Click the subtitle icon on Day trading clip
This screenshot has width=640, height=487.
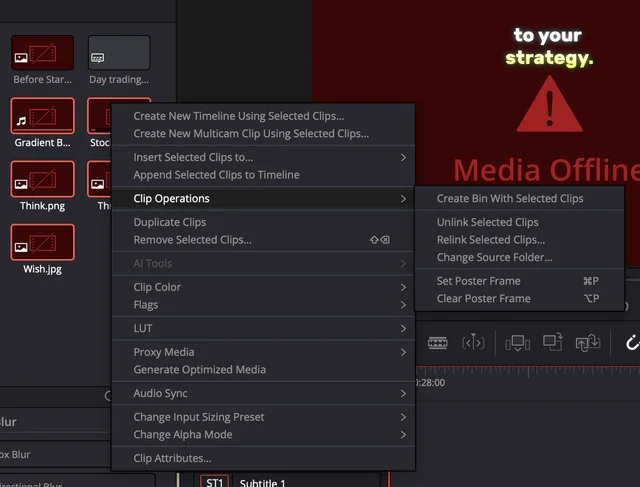coord(97,58)
